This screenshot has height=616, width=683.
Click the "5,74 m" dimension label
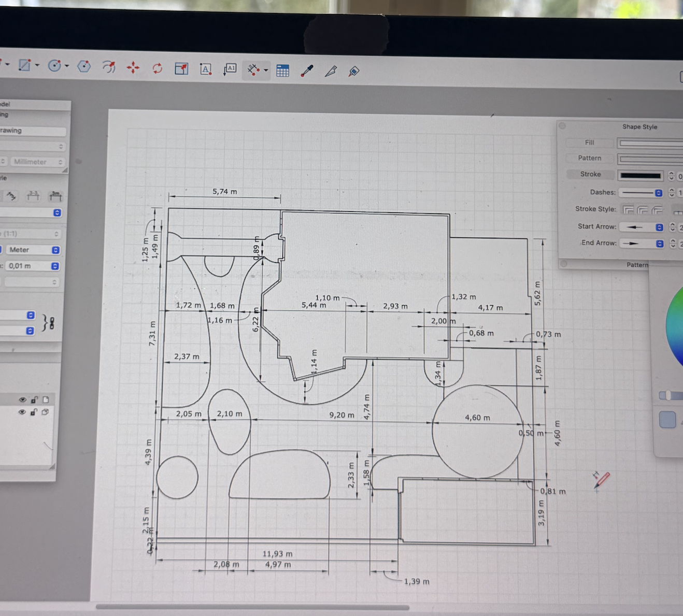click(x=225, y=192)
